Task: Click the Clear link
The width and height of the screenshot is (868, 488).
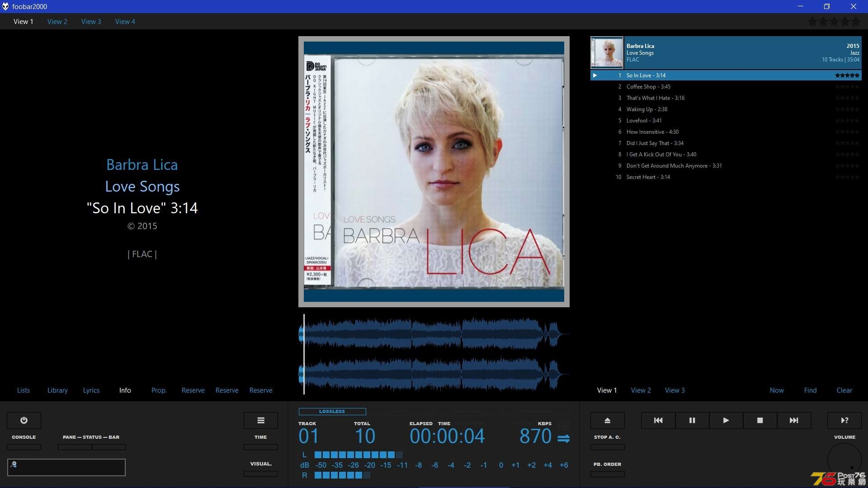Action: 844,390
